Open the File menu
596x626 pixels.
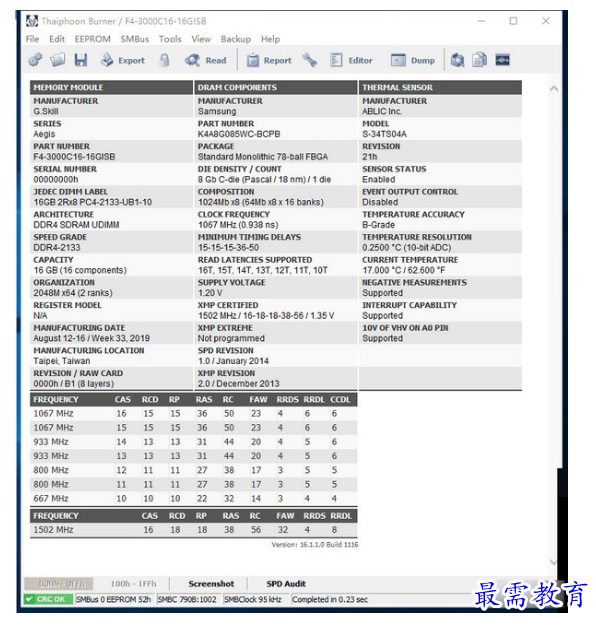pyautogui.click(x=32, y=39)
